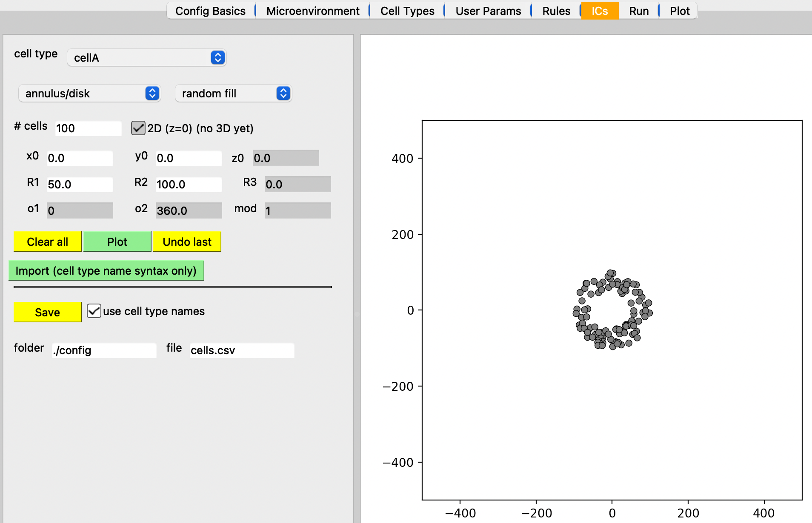Go to the User Params tab
Viewport: 812px width, 523px height.
488,11
